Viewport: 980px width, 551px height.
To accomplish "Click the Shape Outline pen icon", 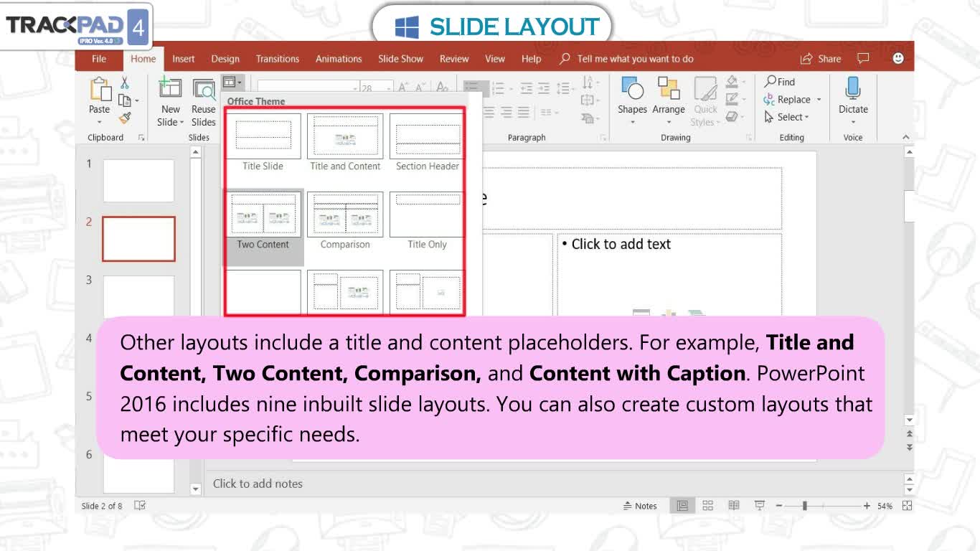I will [x=732, y=99].
